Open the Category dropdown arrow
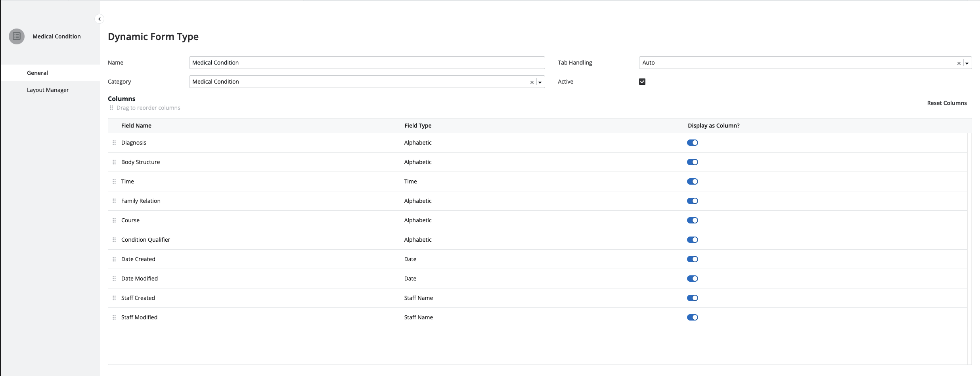The height and width of the screenshot is (376, 980). point(540,82)
